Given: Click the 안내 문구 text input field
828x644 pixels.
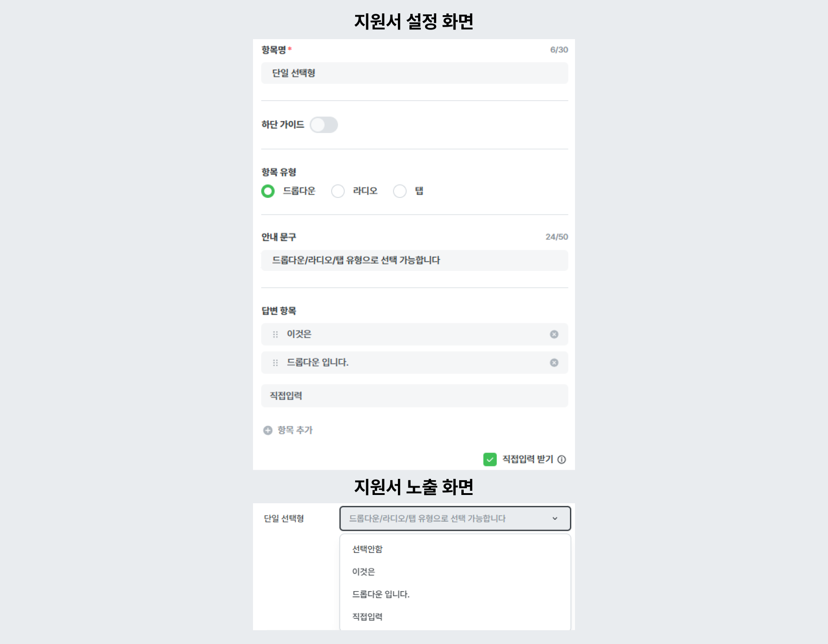Looking at the screenshot, I should [x=414, y=260].
